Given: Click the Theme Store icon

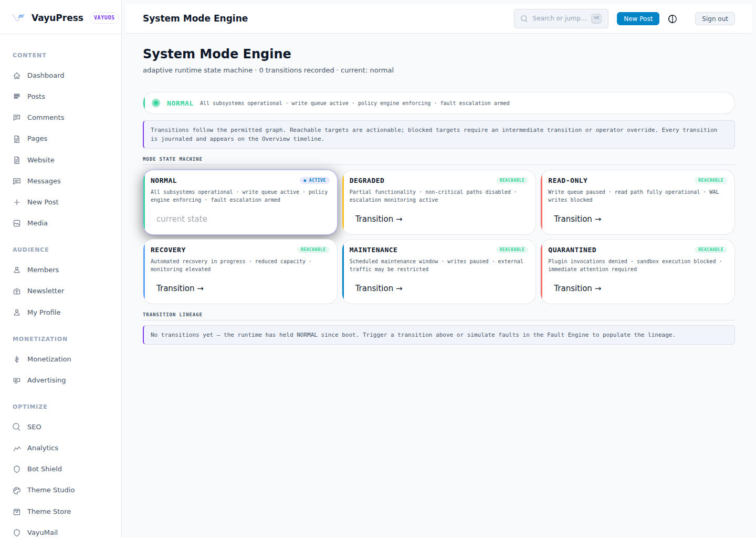Looking at the screenshot, I should [x=17, y=512].
